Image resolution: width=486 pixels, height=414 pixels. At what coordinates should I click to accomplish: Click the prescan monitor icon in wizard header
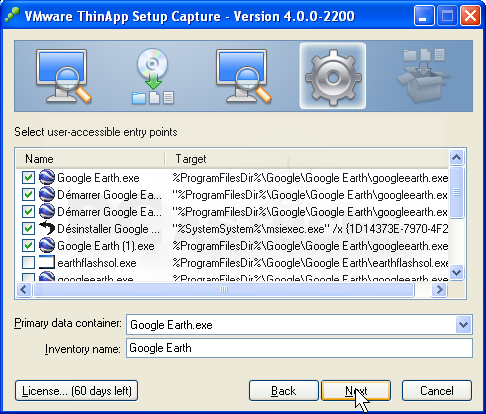[x=63, y=76]
